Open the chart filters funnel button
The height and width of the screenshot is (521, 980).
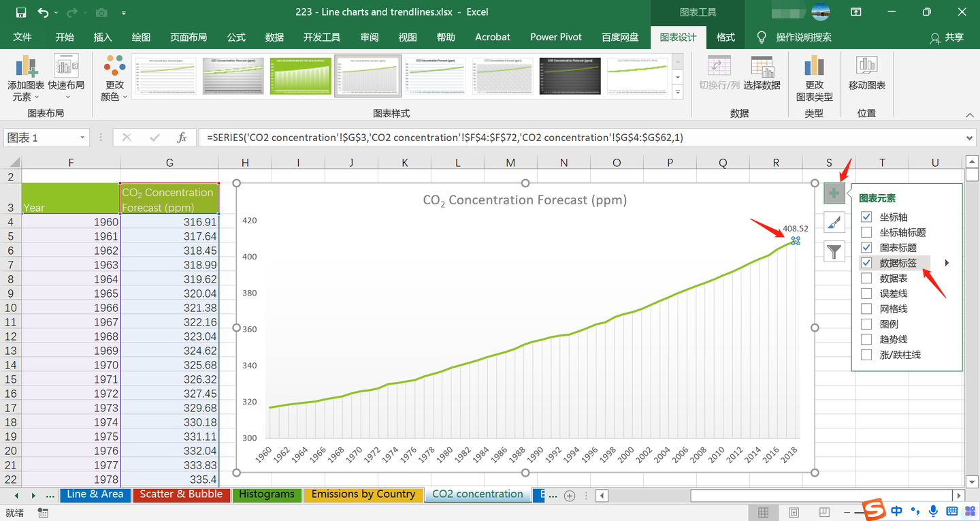point(834,251)
